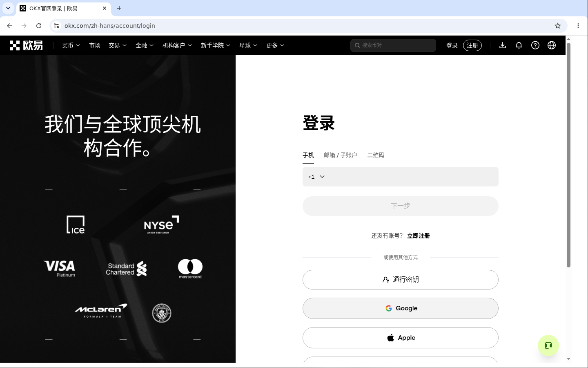View site information icon in address bar
The image size is (588, 368).
tap(56, 26)
